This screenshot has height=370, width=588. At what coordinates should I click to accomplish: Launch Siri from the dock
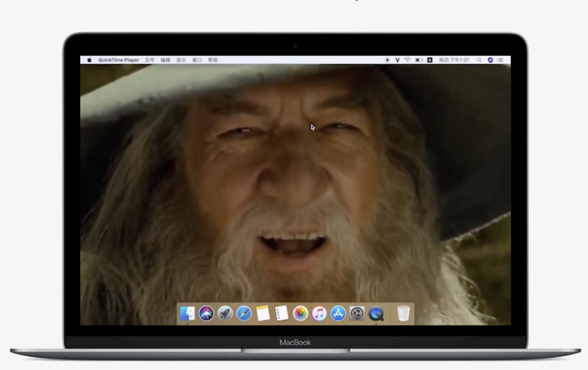[x=206, y=314]
